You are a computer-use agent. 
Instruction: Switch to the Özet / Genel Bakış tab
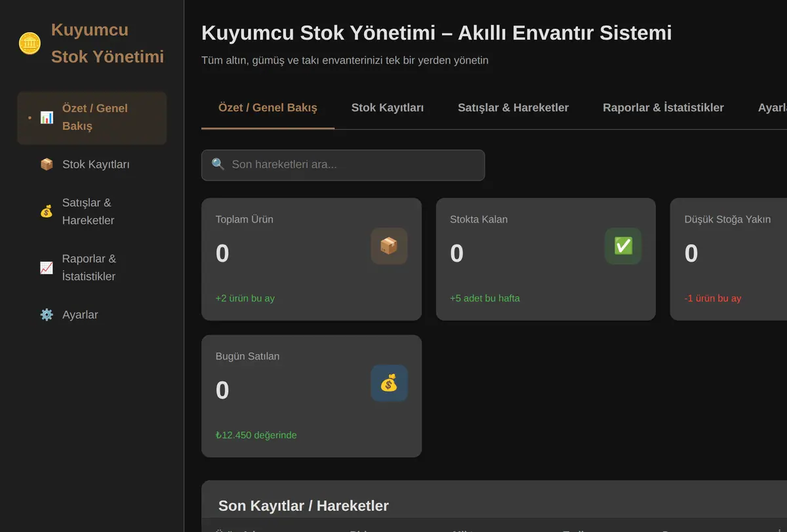pos(268,108)
